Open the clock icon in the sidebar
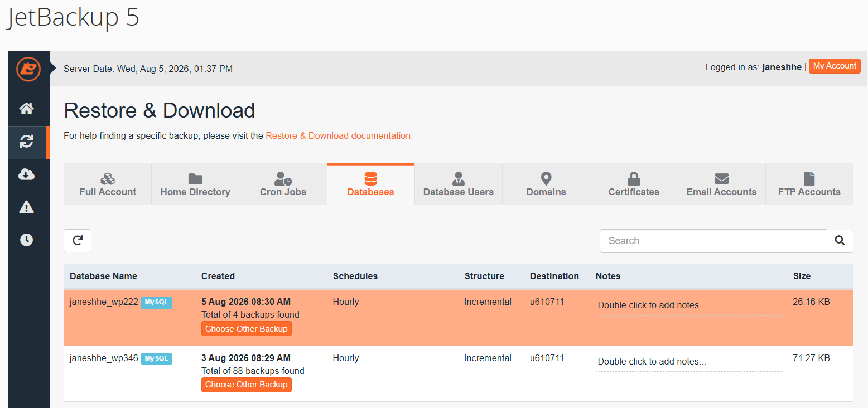Screen dimensions: 868x408 (x=26, y=240)
